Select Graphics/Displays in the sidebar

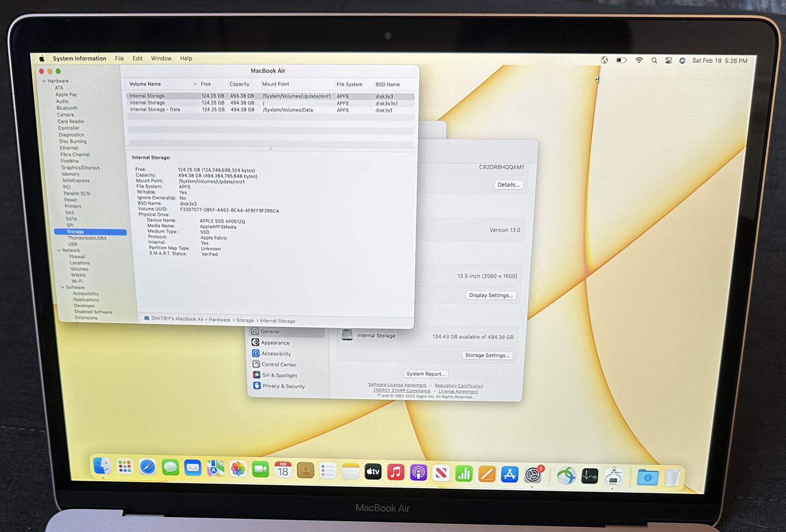(x=80, y=167)
